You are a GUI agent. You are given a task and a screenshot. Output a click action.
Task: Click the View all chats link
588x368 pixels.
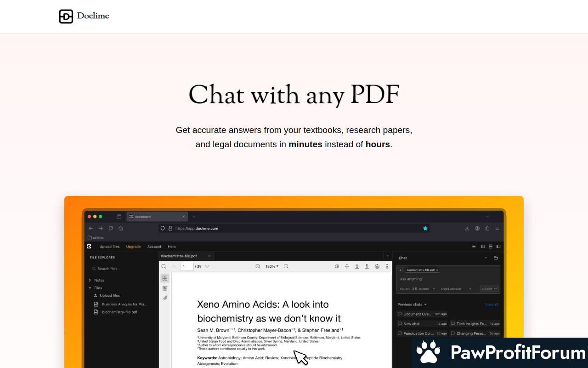point(491,305)
